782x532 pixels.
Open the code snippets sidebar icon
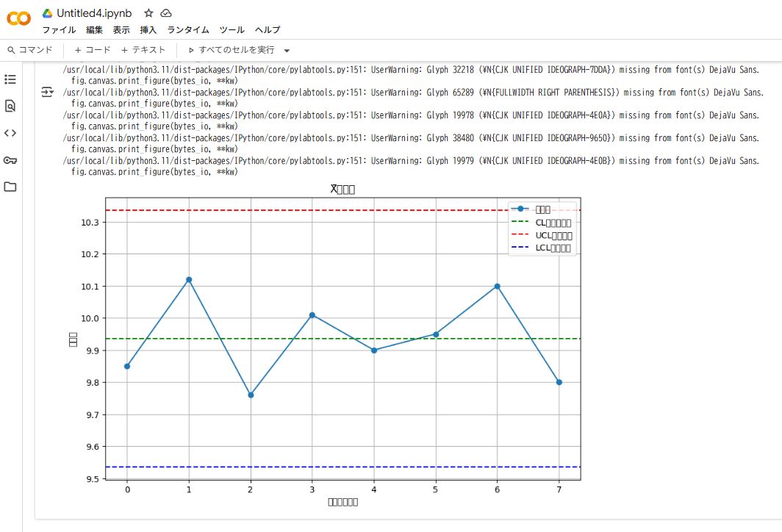point(10,133)
